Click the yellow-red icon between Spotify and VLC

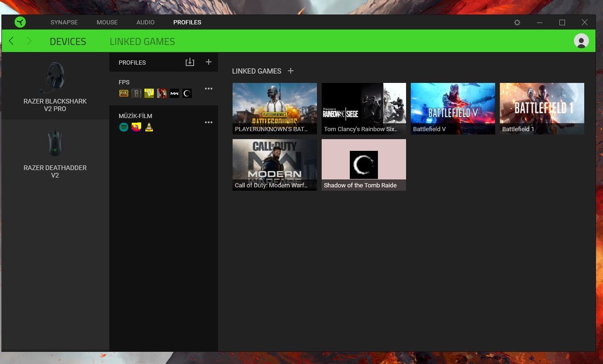136,127
